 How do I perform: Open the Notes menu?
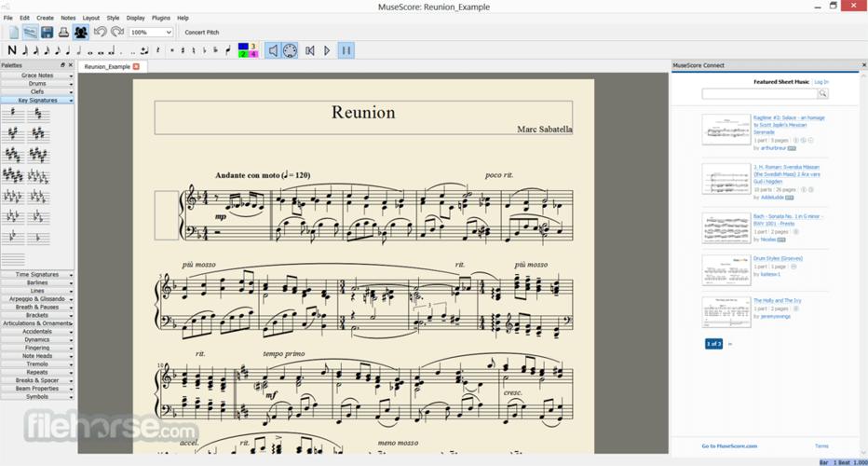click(68, 18)
